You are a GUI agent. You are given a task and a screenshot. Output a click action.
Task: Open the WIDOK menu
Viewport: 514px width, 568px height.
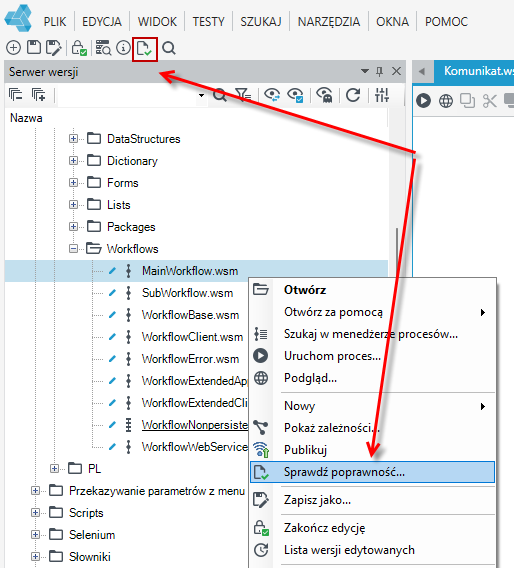(157, 22)
